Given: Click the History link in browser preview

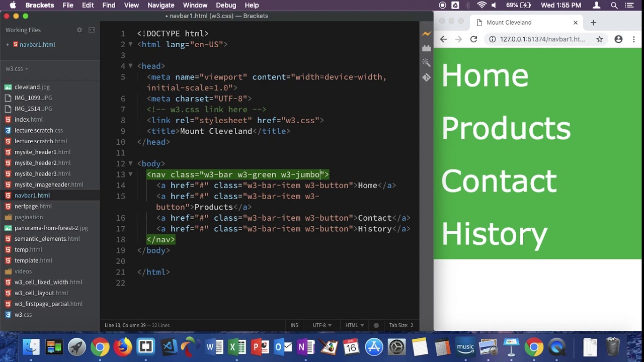Looking at the screenshot, I should pyautogui.click(x=494, y=234).
